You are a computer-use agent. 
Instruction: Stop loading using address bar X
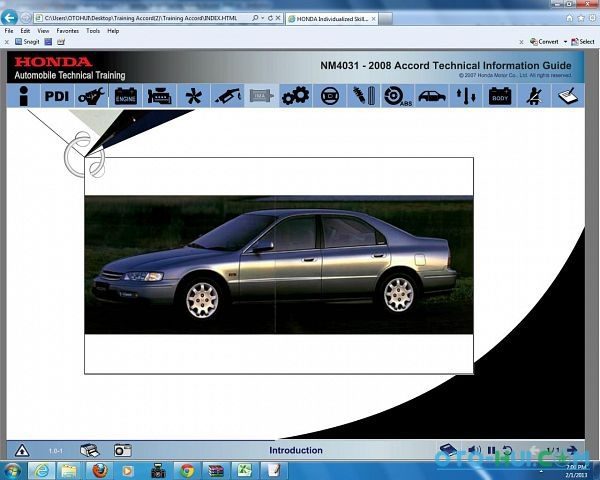[x=278, y=18]
